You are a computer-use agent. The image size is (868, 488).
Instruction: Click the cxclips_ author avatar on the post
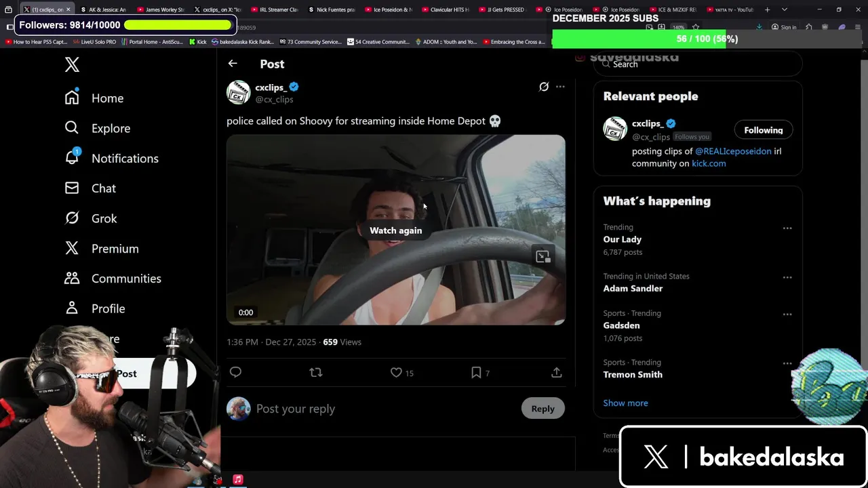coord(238,93)
